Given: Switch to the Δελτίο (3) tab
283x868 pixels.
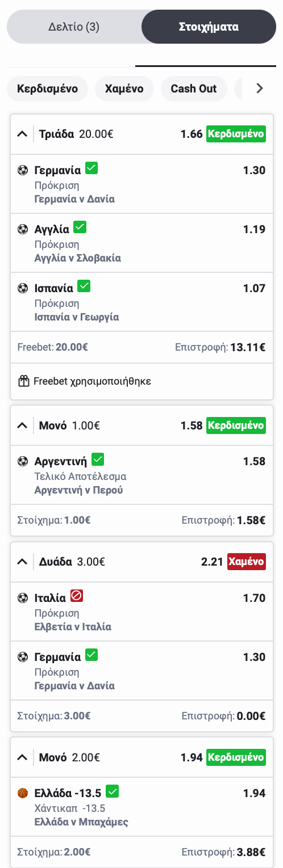Looking at the screenshot, I should click(x=74, y=27).
